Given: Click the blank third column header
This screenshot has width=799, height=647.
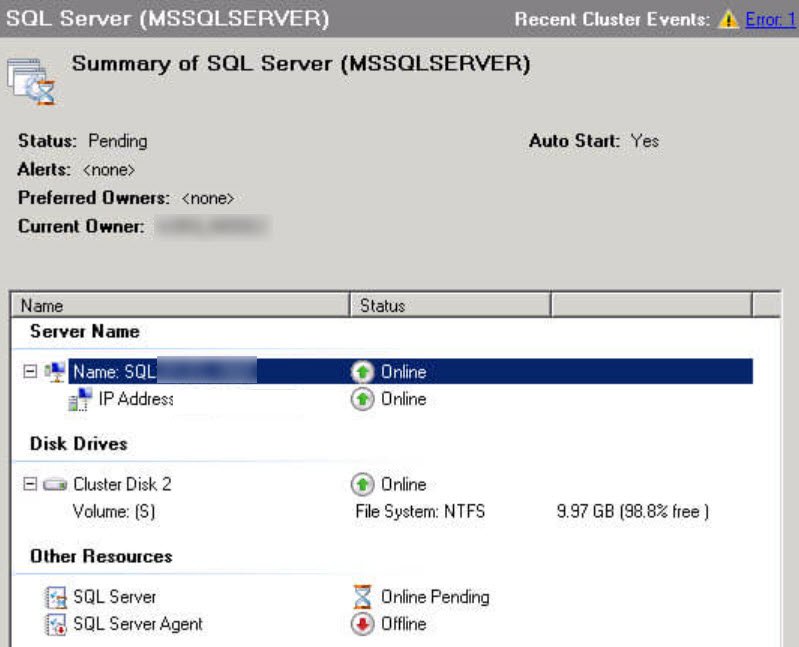Looking at the screenshot, I should click(x=652, y=305).
